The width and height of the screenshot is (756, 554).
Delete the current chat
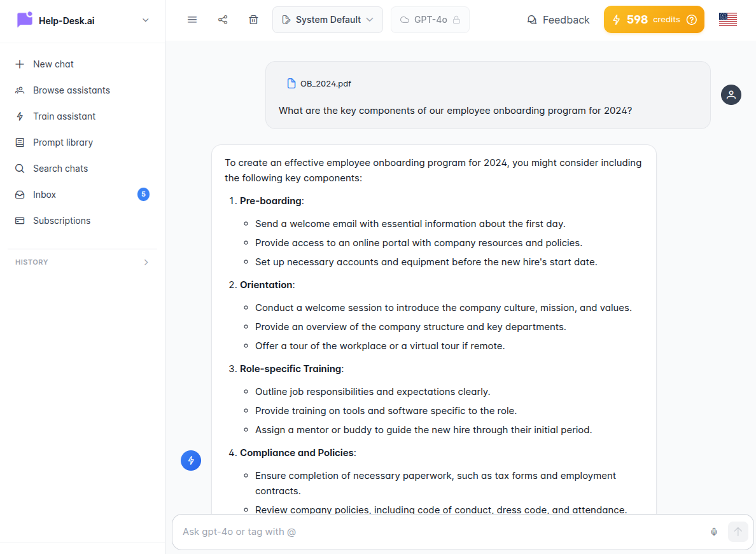[253, 20]
